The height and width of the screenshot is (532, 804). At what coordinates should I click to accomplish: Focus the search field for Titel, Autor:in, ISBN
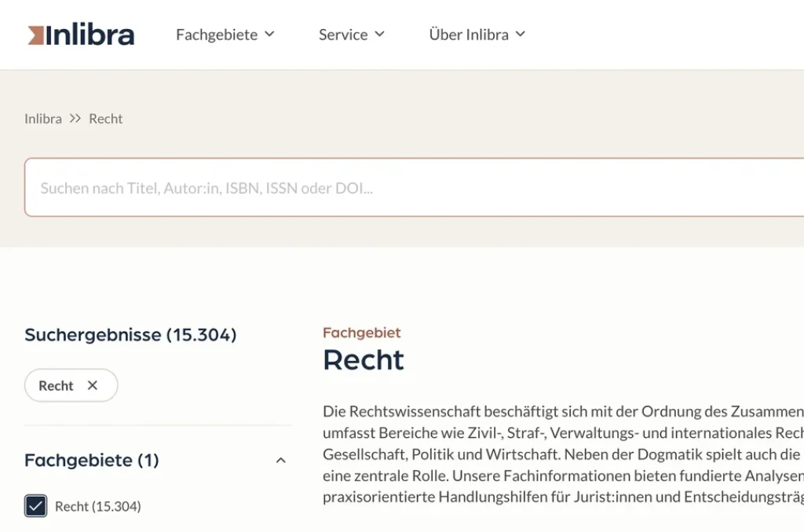pos(414,188)
